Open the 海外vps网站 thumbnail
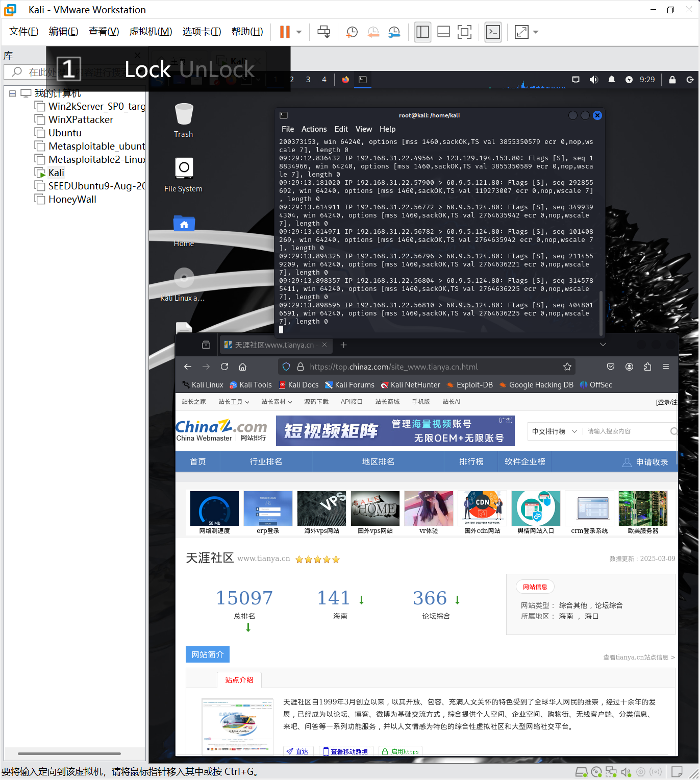Viewport: 700px width, 780px height. [x=322, y=513]
